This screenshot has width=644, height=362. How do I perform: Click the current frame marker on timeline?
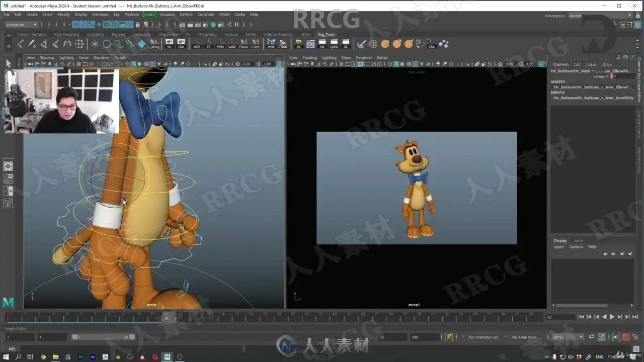[166, 318]
